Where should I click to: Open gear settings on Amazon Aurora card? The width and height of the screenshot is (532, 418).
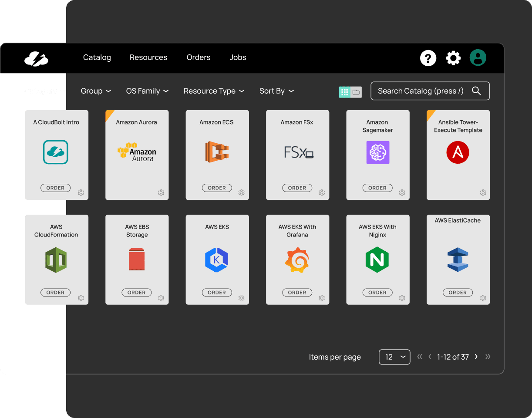[x=161, y=192]
